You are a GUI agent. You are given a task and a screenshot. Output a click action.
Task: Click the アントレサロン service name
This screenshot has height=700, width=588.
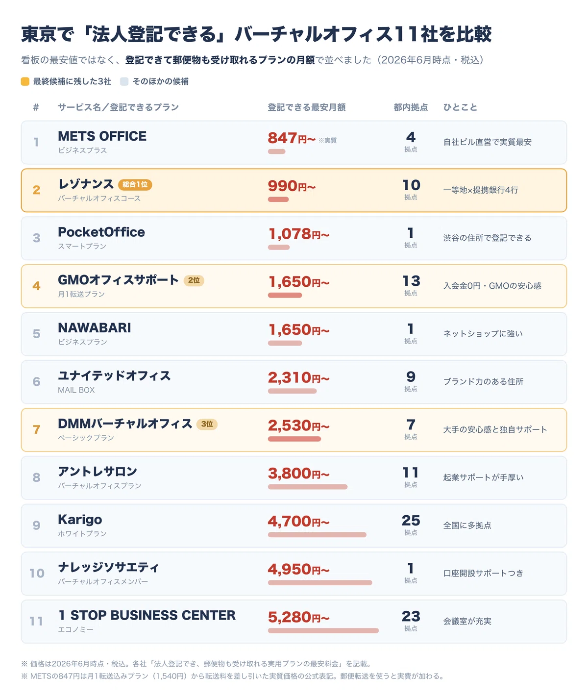[x=98, y=472]
